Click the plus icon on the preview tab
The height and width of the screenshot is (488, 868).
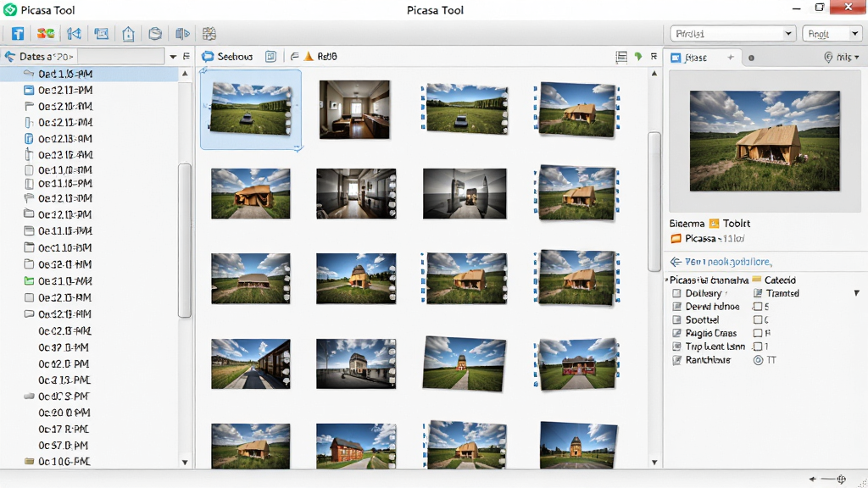(x=731, y=57)
